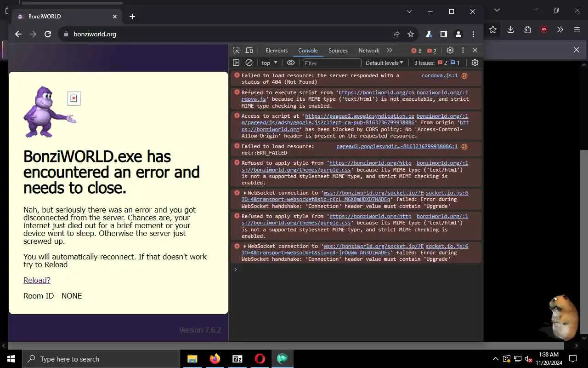The height and width of the screenshot is (368, 588).
Task: View site information lock icon
Action: point(66,34)
